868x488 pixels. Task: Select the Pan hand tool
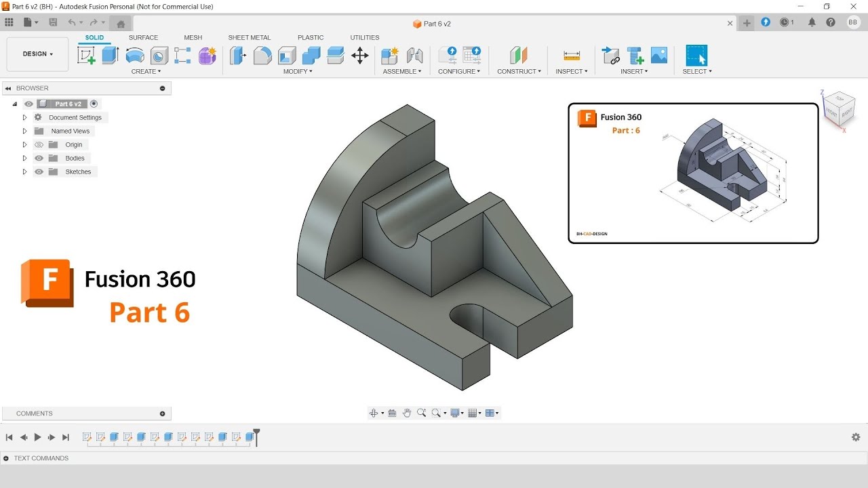(x=407, y=413)
